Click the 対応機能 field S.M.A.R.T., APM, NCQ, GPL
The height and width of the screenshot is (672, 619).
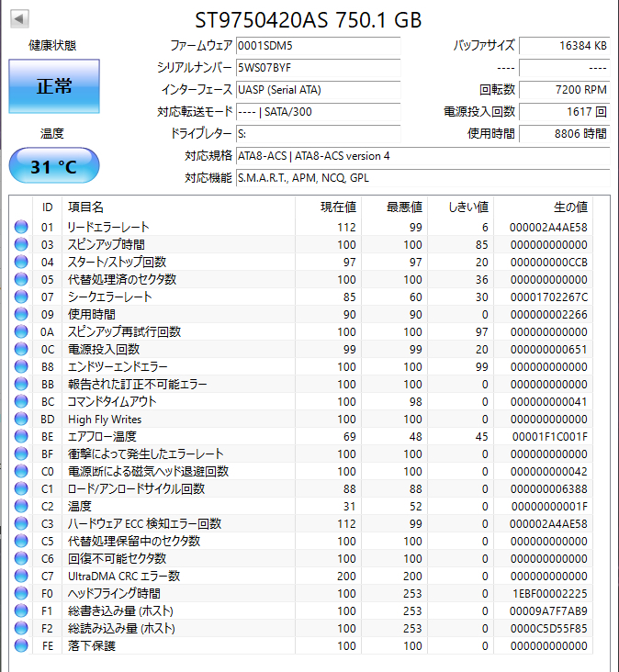point(422,178)
